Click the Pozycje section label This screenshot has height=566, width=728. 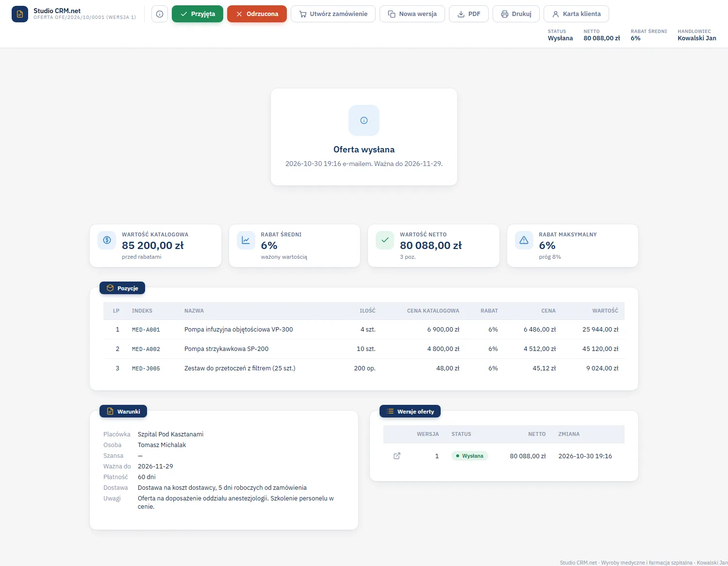coord(122,288)
